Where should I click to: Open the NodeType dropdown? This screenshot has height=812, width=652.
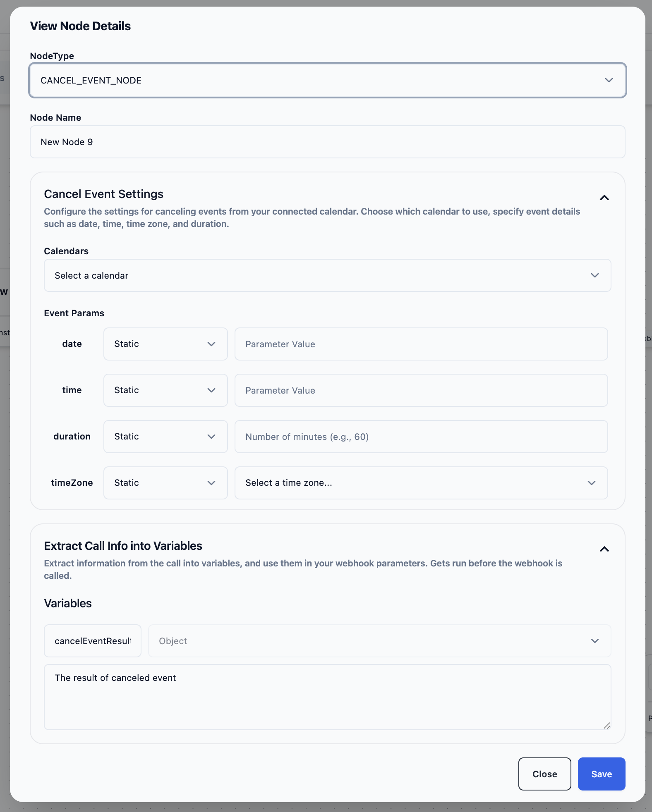[327, 80]
